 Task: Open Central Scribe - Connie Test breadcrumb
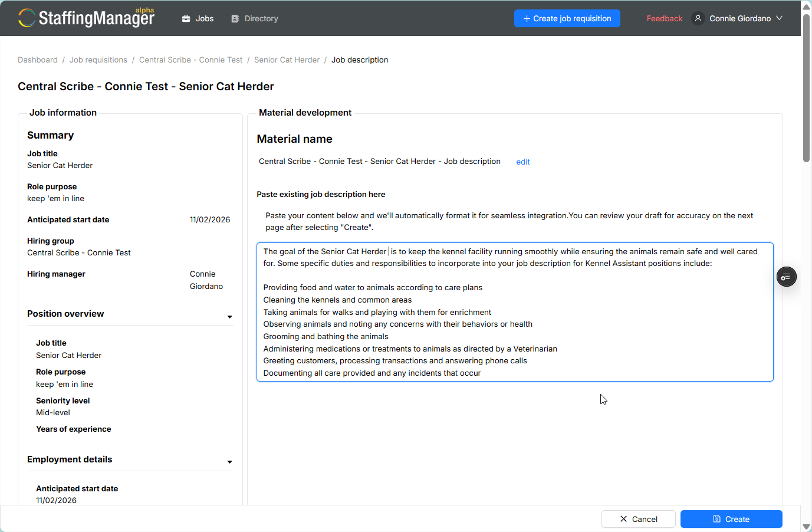pos(191,60)
